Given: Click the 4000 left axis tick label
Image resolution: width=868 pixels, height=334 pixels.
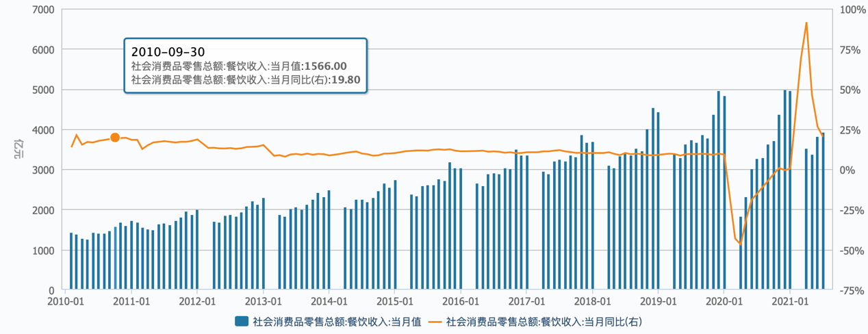Looking at the screenshot, I should tap(43, 130).
